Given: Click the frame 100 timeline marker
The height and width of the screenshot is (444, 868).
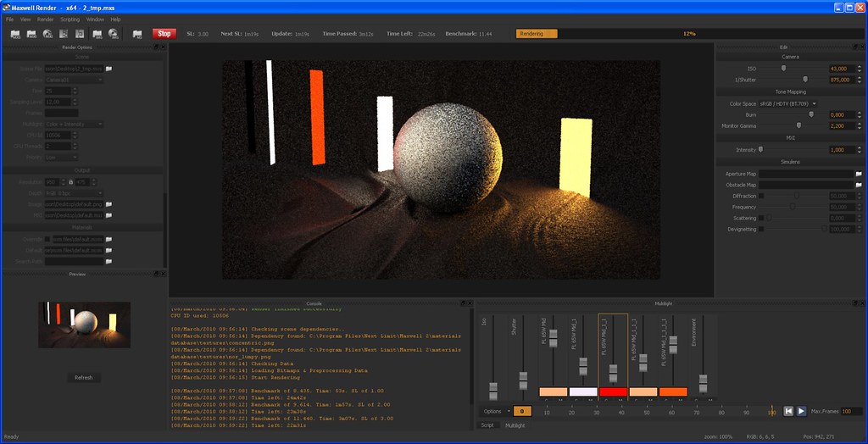Looking at the screenshot, I should click(771, 411).
